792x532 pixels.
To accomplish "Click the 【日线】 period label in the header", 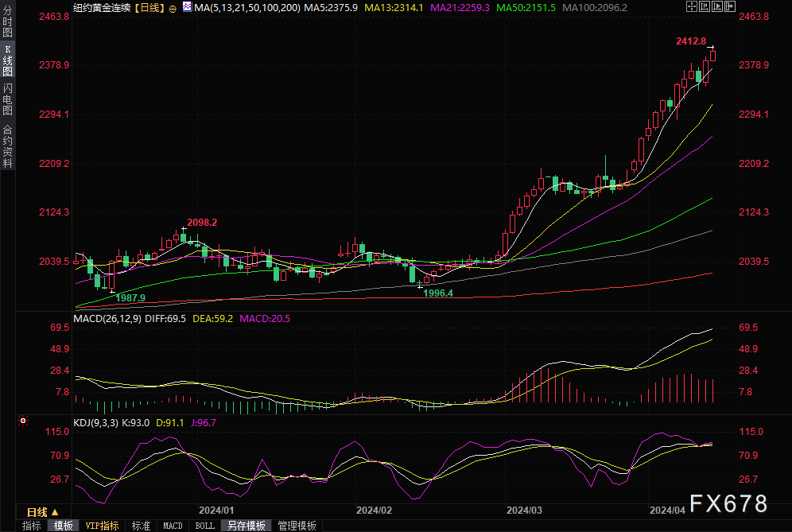I will pyautogui.click(x=149, y=8).
